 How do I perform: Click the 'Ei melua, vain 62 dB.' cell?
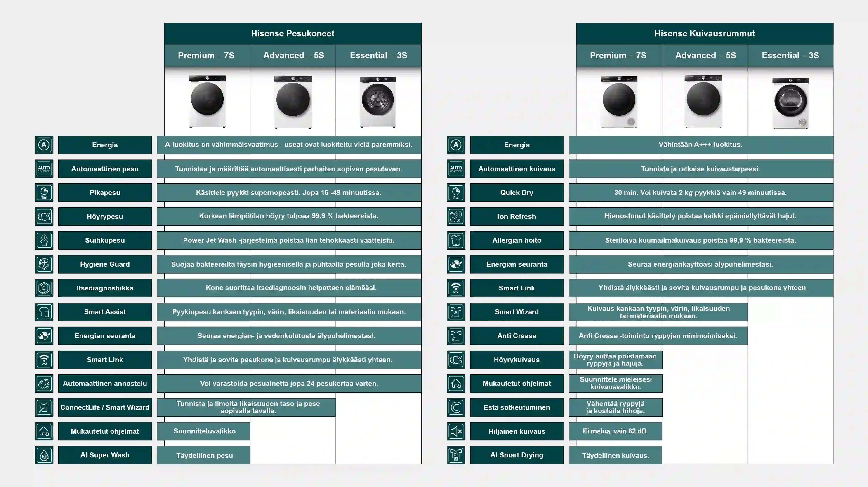click(x=615, y=431)
